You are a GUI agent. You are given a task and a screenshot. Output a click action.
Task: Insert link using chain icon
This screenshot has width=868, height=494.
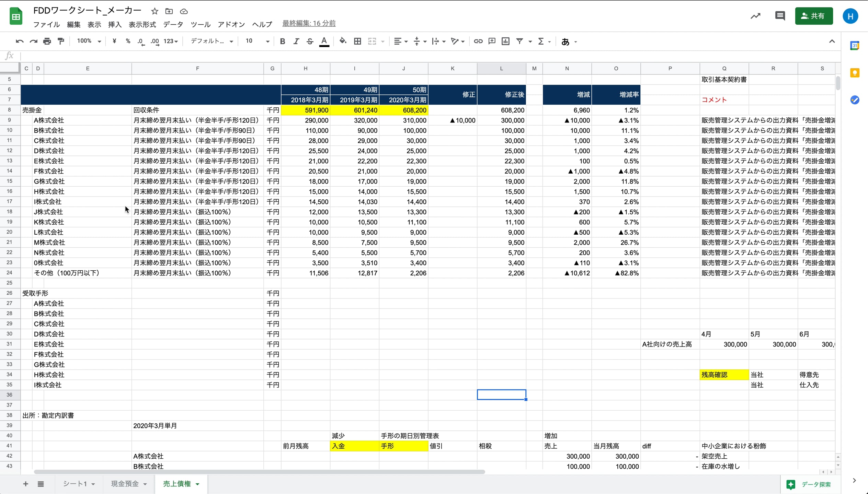[x=478, y=41]
